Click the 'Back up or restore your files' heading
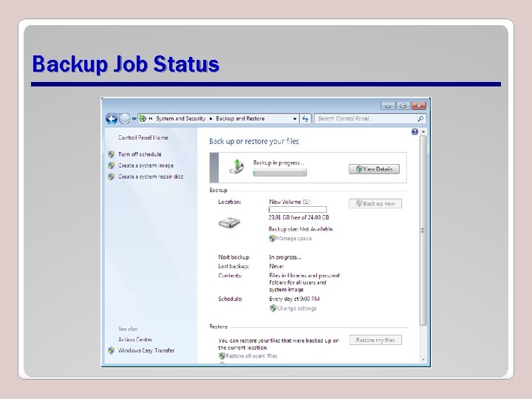Screen dimensions: 532x399 254,141
